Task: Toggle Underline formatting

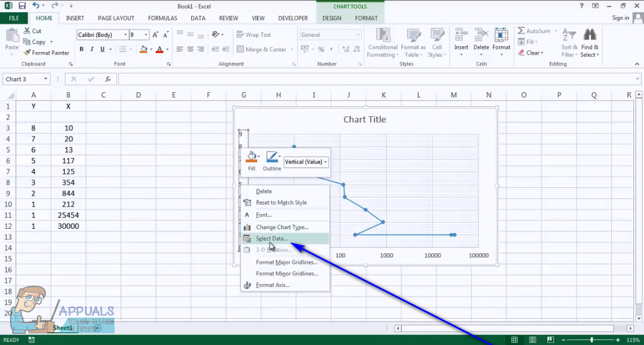Action: (102, 49)
